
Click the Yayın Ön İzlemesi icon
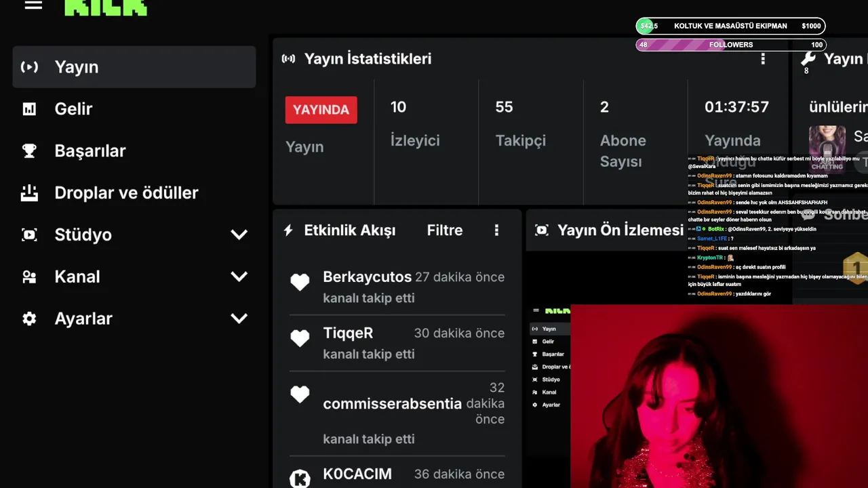point(541,230)
